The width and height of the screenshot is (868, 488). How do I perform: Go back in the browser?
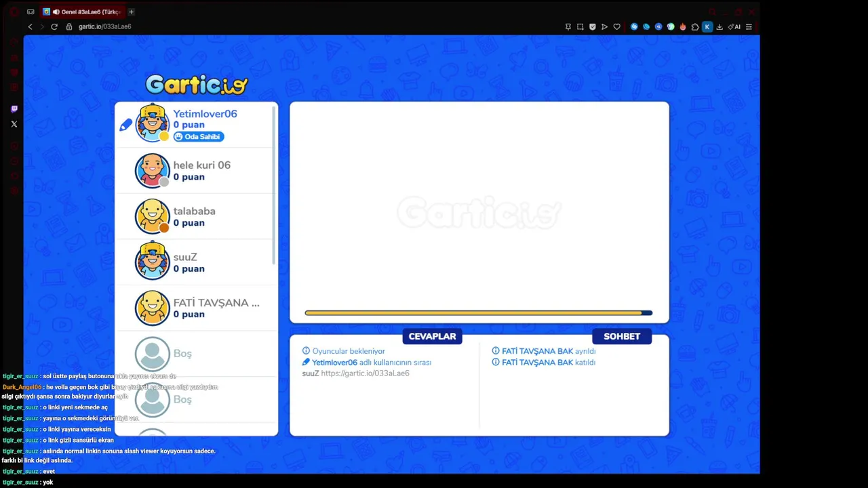click(x=30, y=26)
